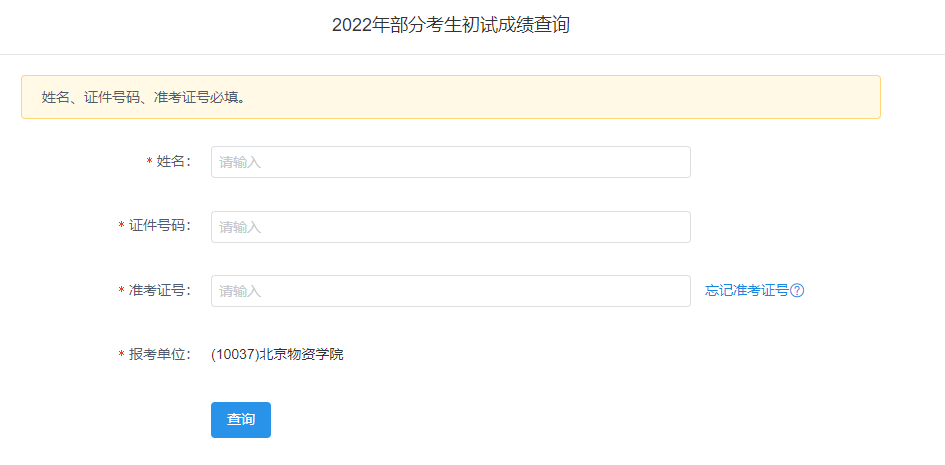Click the 报考单位 field label

159,354
